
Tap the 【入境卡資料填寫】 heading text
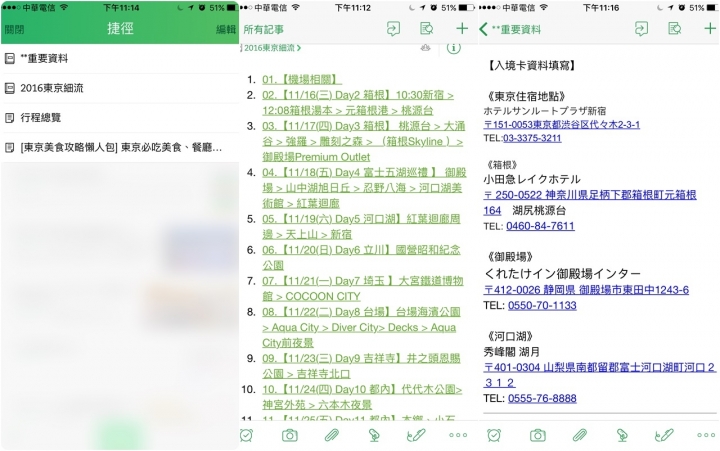[x=531, y=66]
